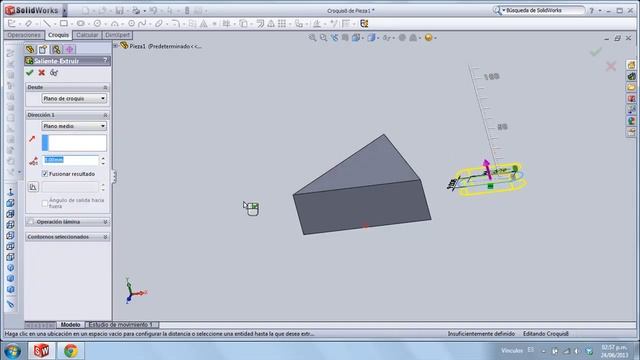Screen dimensions: 640x360
Task: Open the Plano medio end condition dropdown
Action: tap(74, 126)
